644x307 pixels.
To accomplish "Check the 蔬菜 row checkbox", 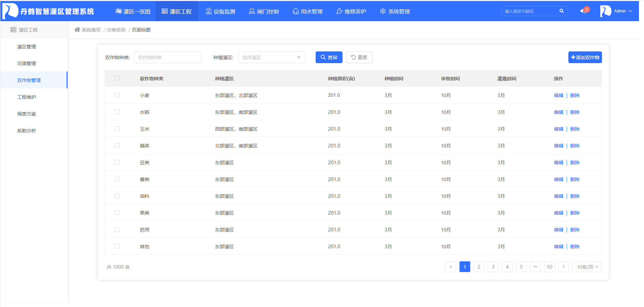I will 117,145.
